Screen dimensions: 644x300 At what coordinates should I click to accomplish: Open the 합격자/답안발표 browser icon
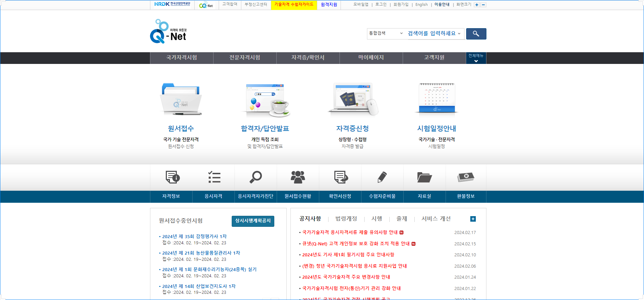point(265,100)
